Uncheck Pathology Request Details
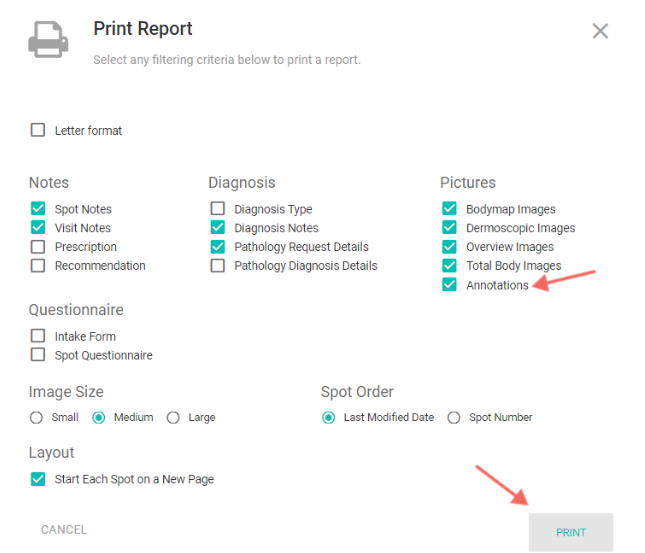The height and width of the screenshot is (553, 645). click(218, 247)
